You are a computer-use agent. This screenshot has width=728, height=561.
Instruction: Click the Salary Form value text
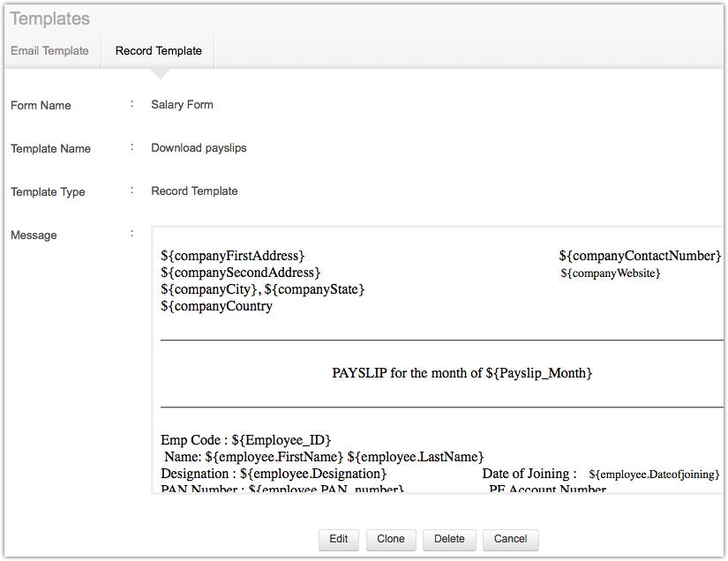click(182, 104)
